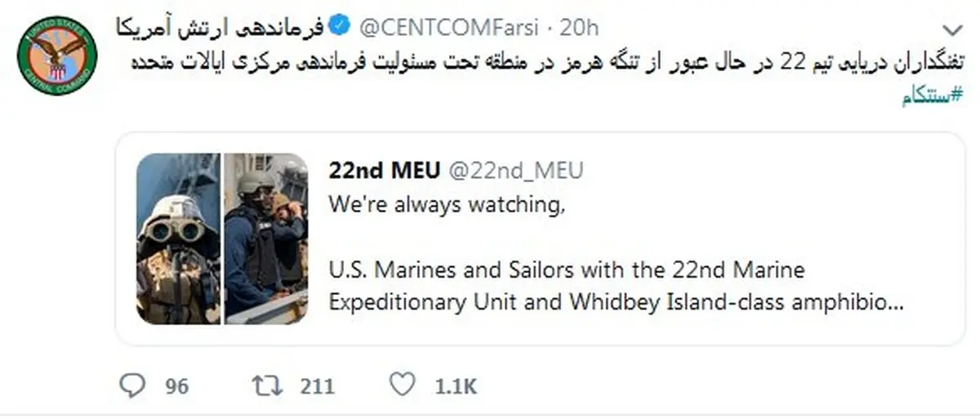
Task: Click the Persian tweet text about تنگه هرمز
Action: click(x=539, y=63)
